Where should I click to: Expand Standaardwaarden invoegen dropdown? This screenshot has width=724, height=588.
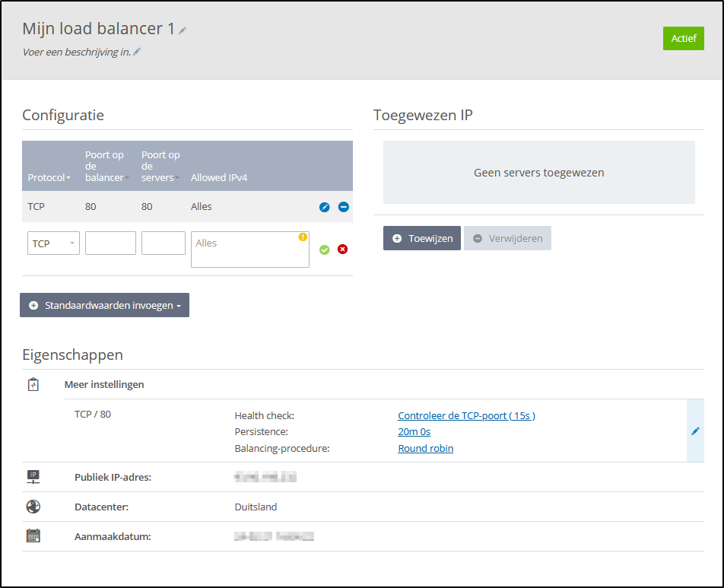click(104, 305)
